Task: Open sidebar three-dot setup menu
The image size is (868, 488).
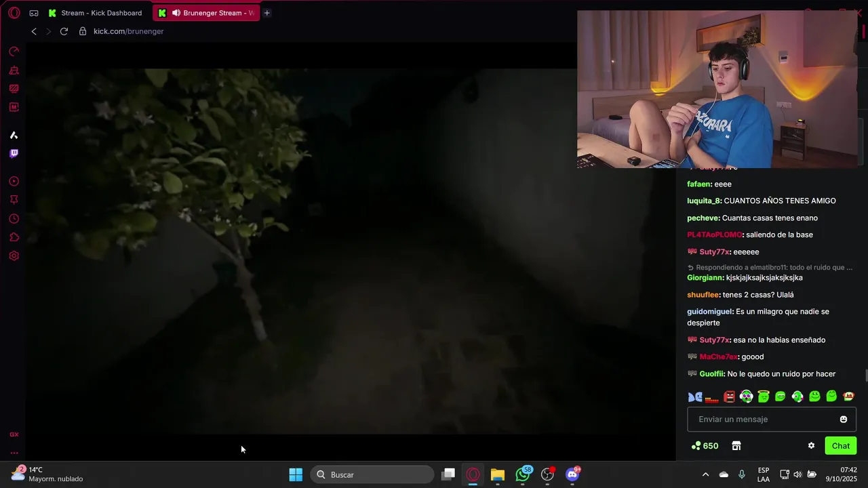Action: [x=14, y=453]
